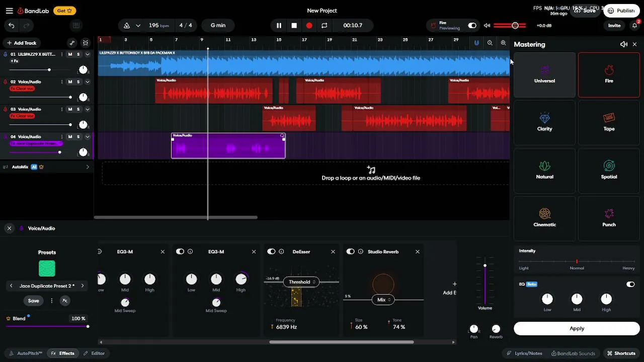Go to the next preset arrow
Viewport: 644px width, 362px height.
pos(83,286)
